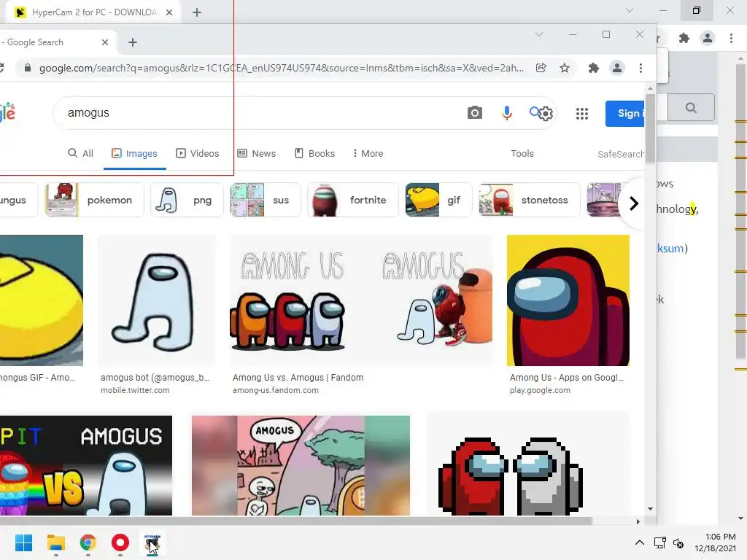Image resolution: width=747 pixels, height=560 pixels.
Task: Switch to the Videos tab
Action: coord(197,153)
